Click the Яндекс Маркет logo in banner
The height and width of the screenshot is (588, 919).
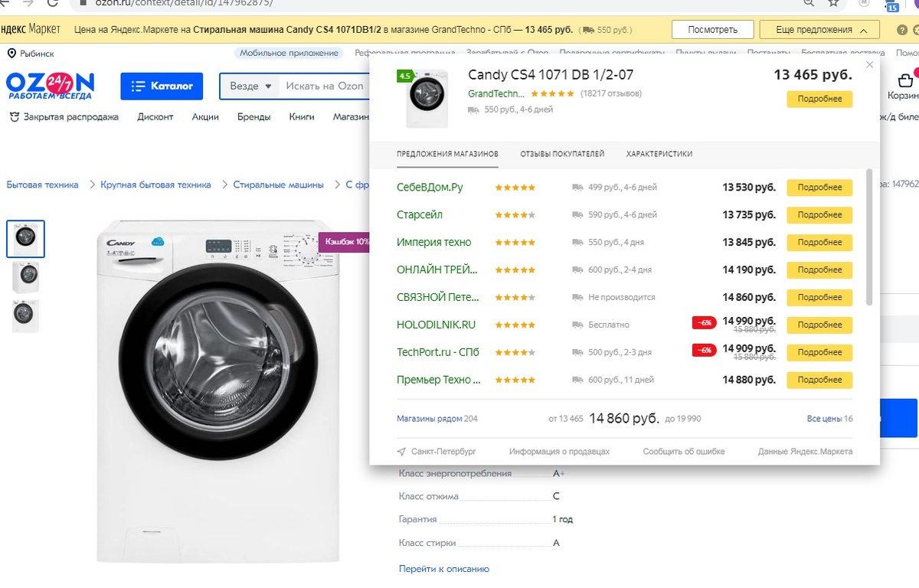[x=30, y=29]
